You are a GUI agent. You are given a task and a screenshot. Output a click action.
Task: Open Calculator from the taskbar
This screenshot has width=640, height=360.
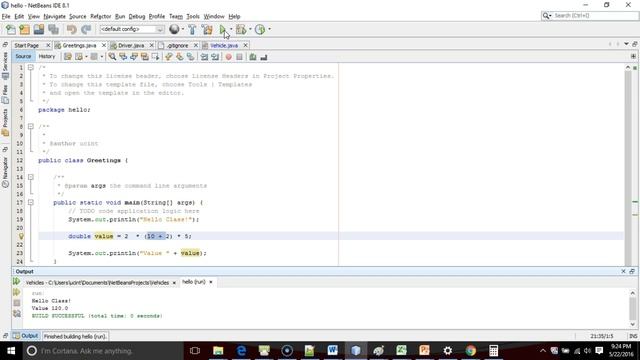tap(493, 351)
